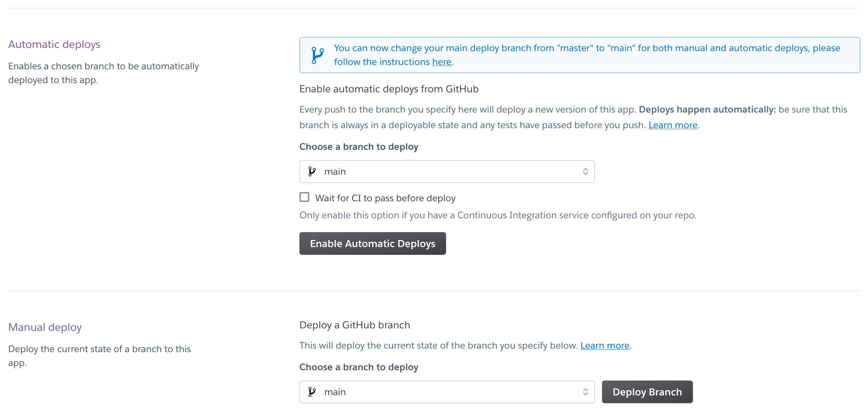Screen dimensions: 868x416
Task: Click branch icon in manual deploy dropdown
Action: tap(312, 392)
